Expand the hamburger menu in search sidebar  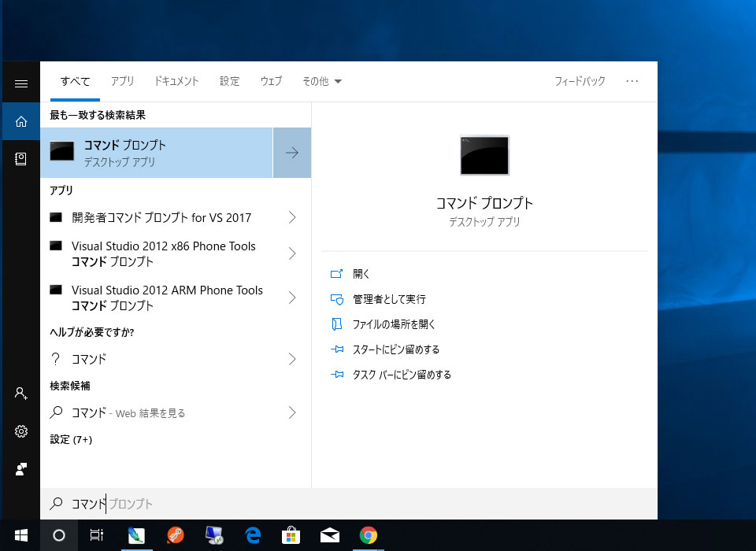[21, 84]
